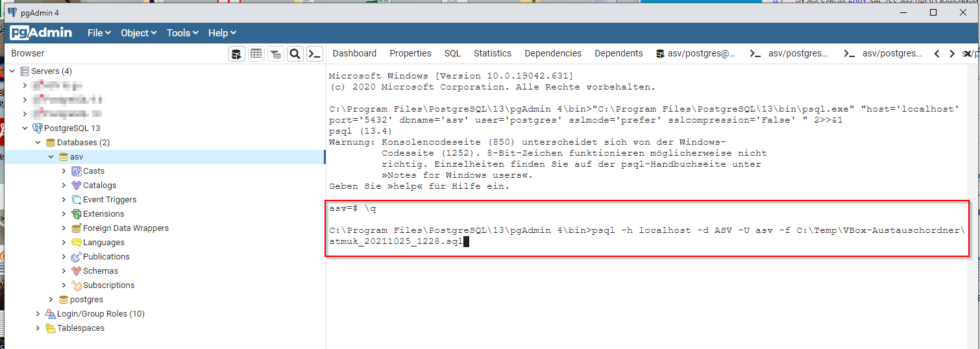Image resolution: width=980 pixels, height=349 pixels.
Task: Maximize the pgAdmin 4 window
Action: 933,12
